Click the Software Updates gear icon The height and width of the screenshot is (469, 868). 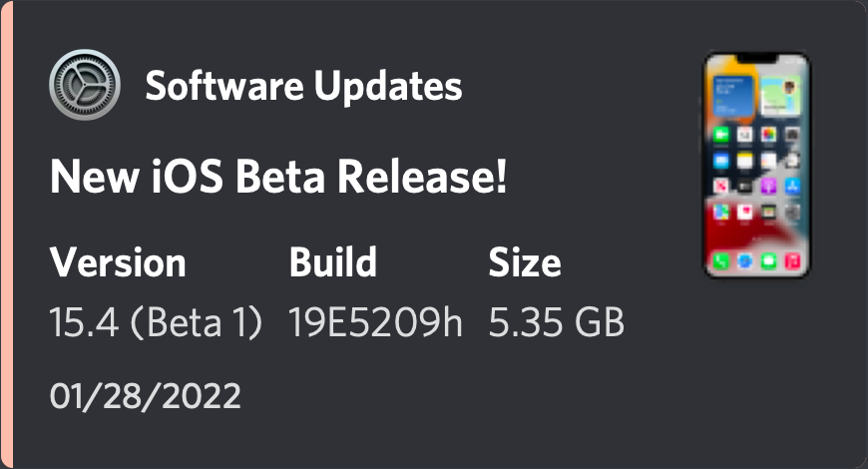[x=85, y=86]
